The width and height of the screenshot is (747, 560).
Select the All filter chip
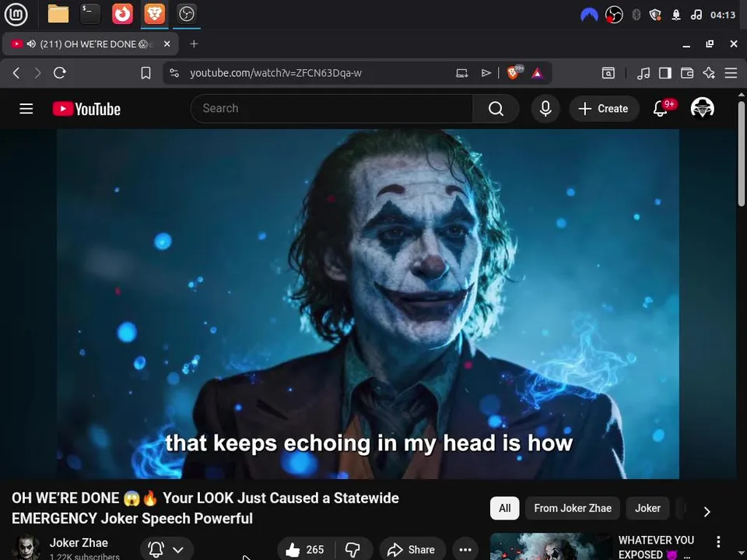504,508
